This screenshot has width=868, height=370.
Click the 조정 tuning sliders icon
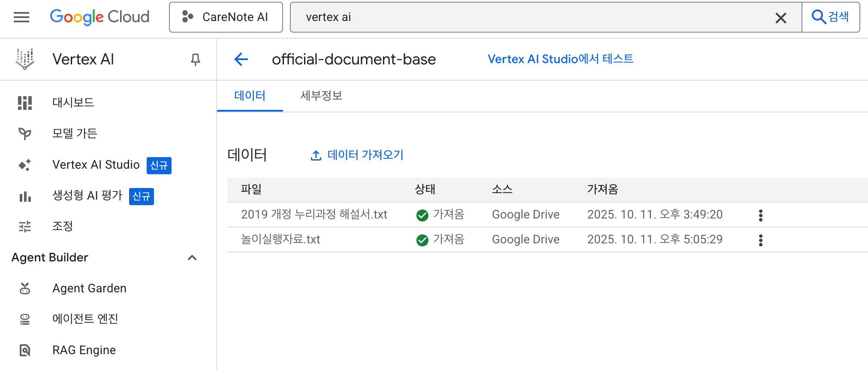click(x=25, y=227)
